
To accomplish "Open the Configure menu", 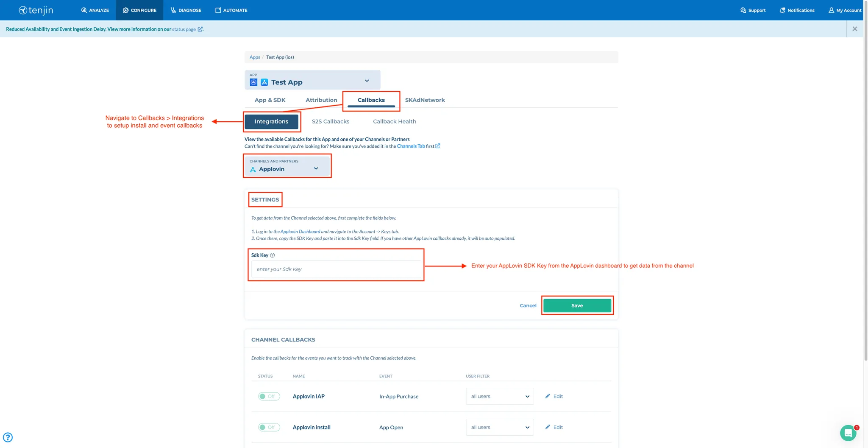I will click(x=139, y=10).
